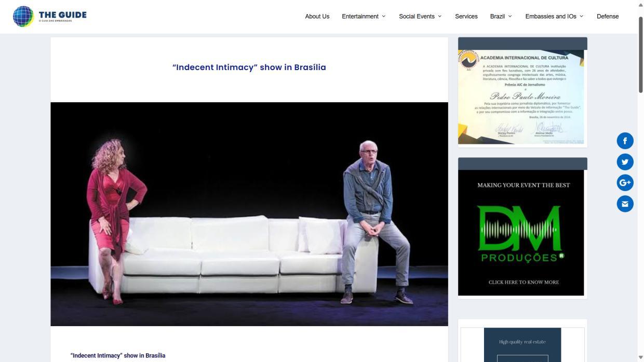
Task: Open High quality real estate ad
Action: (522, 345)
